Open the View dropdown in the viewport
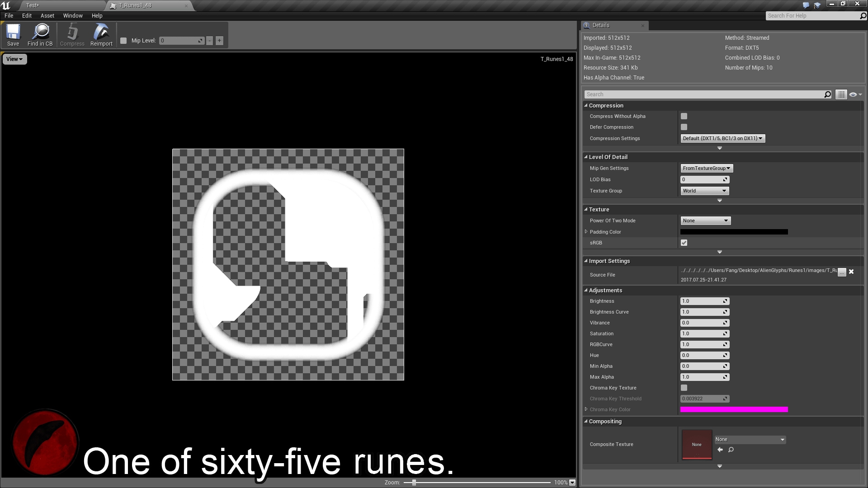Screen dimensions: 868x488 tap(14, 59)
